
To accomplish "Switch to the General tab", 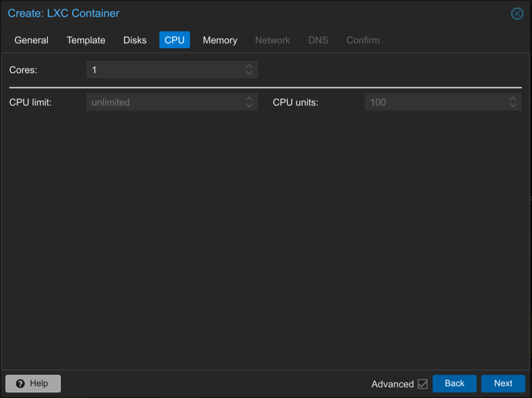I will [31, 40].
